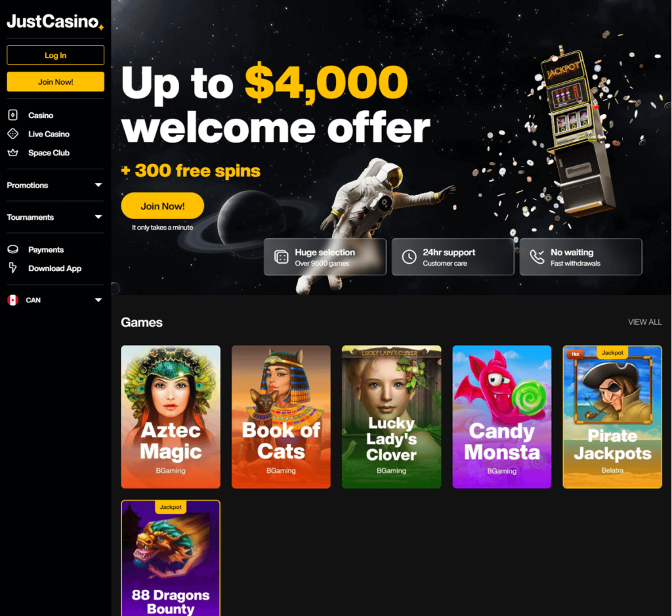This screenshot has width=672, height=616.
Task: Click the Space Club crown icon
Action: (x=13, y=152)
